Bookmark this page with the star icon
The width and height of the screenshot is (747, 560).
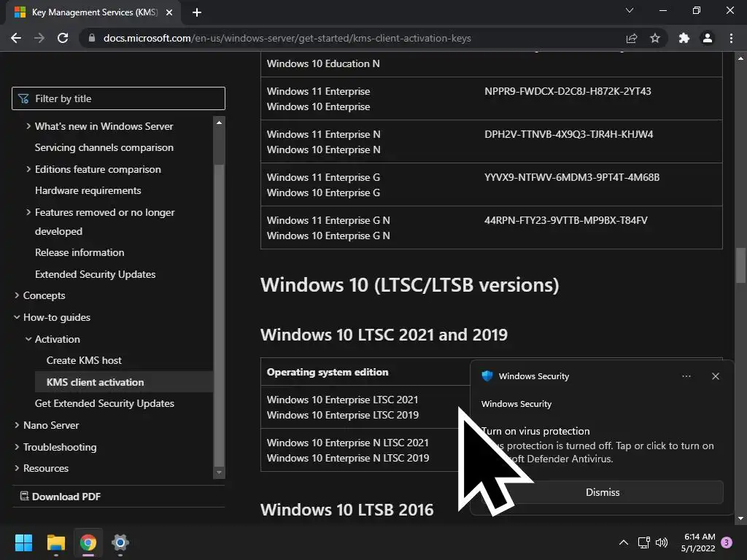655,38
